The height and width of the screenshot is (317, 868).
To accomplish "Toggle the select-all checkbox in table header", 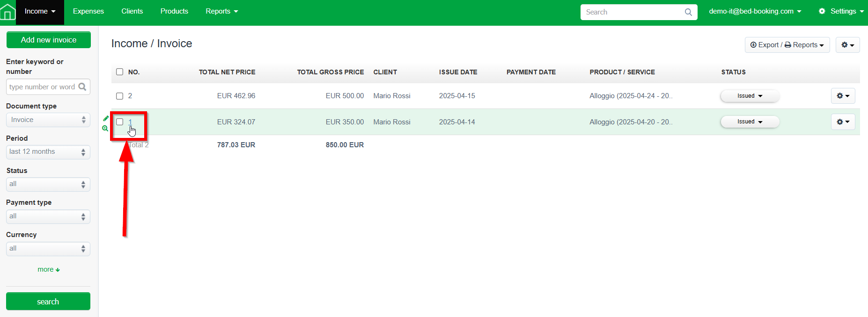I will coord(120,72).
